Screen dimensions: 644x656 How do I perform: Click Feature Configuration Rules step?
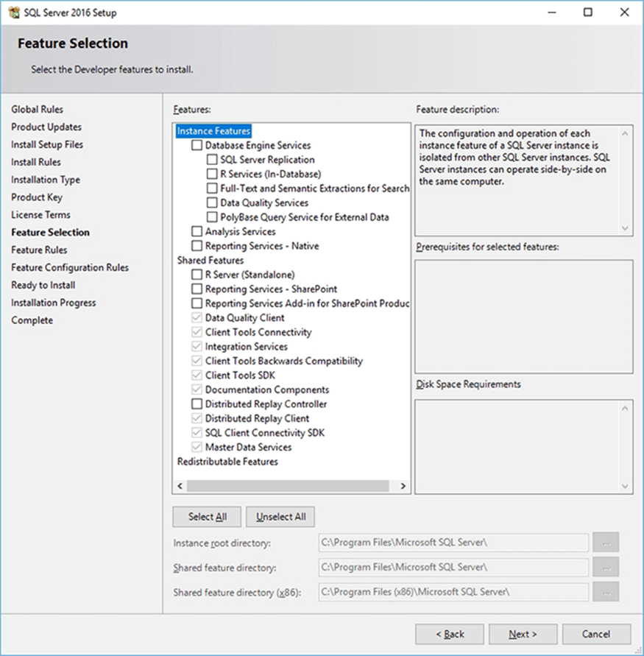pos(70,267)
